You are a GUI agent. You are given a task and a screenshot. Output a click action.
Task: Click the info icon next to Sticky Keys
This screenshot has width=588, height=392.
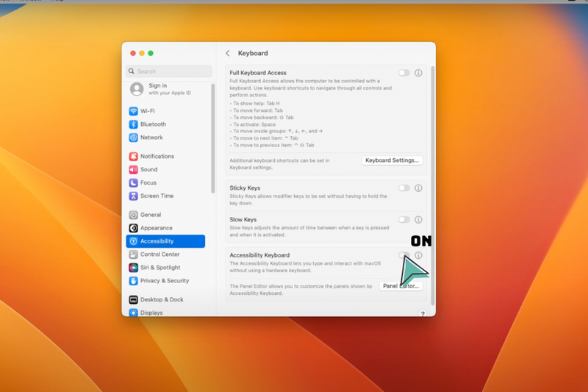[418, 188]
